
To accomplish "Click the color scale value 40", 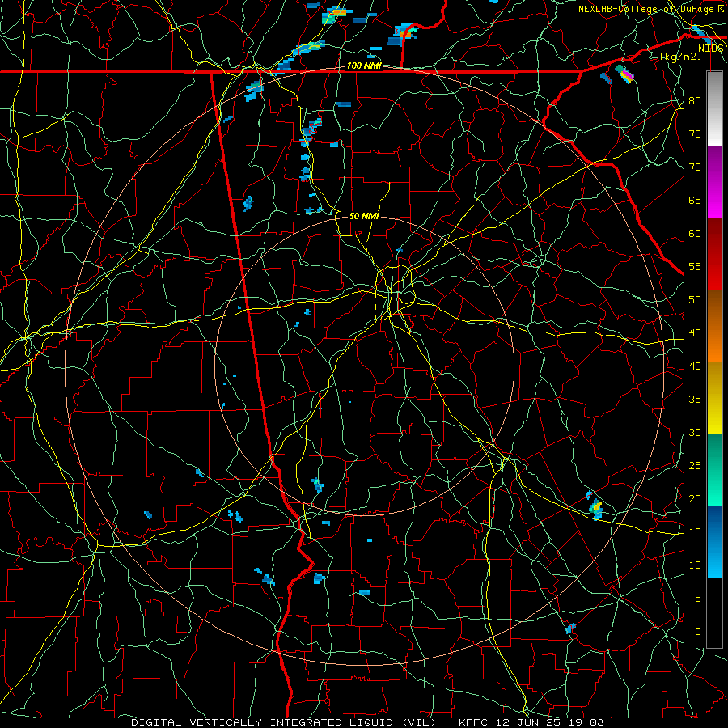I will (695, 366).
